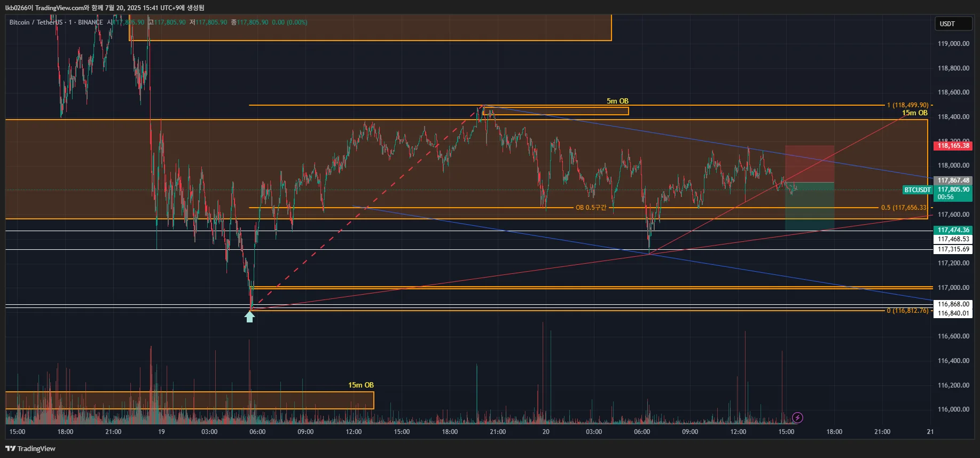The width and height of the screenshot is (980, 458).
Task: Click the 116,840.01 horizontal line price tag
Action: (x=953, y=313)
